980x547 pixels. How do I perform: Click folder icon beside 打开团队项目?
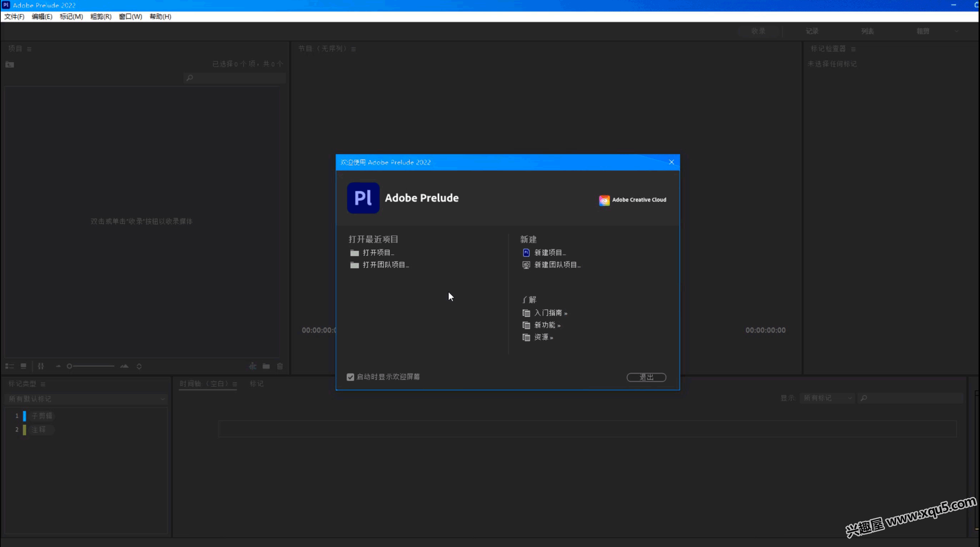(x=354, y=265)
